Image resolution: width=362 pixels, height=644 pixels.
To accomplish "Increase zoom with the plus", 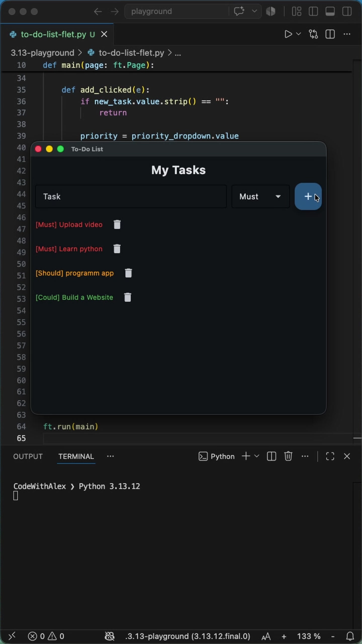I will [x=284, y=636].
